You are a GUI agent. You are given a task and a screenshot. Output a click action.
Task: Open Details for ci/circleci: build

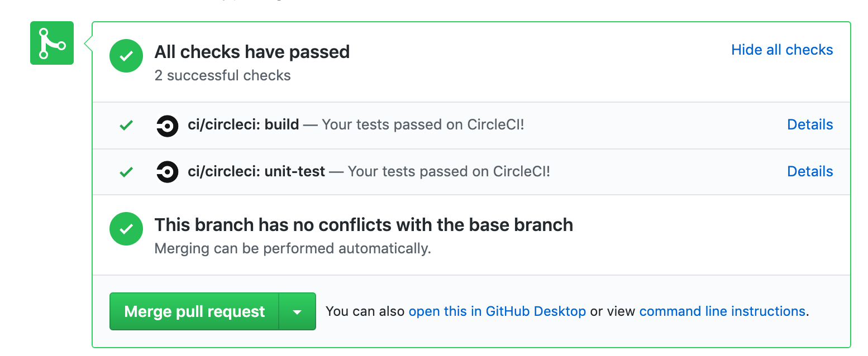809,124
